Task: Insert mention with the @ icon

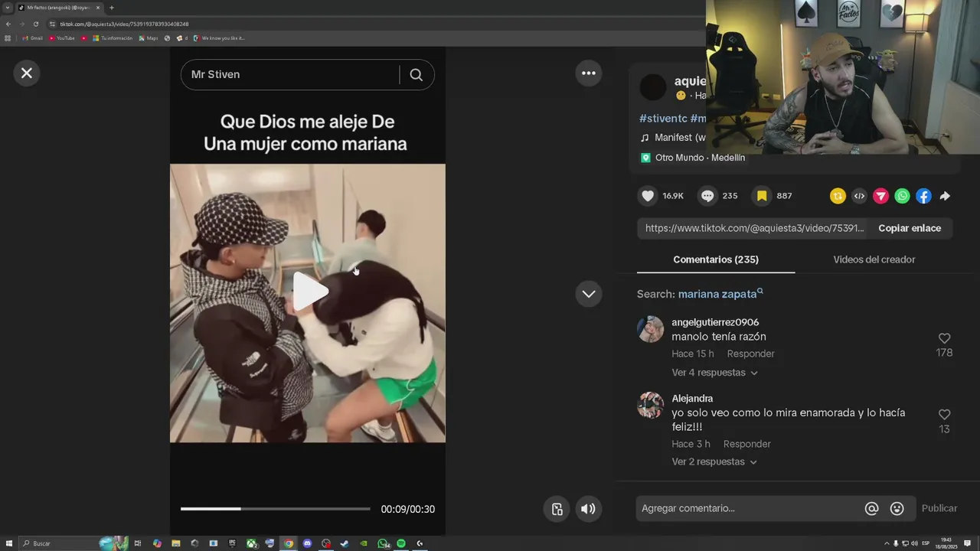Action: 871,508
